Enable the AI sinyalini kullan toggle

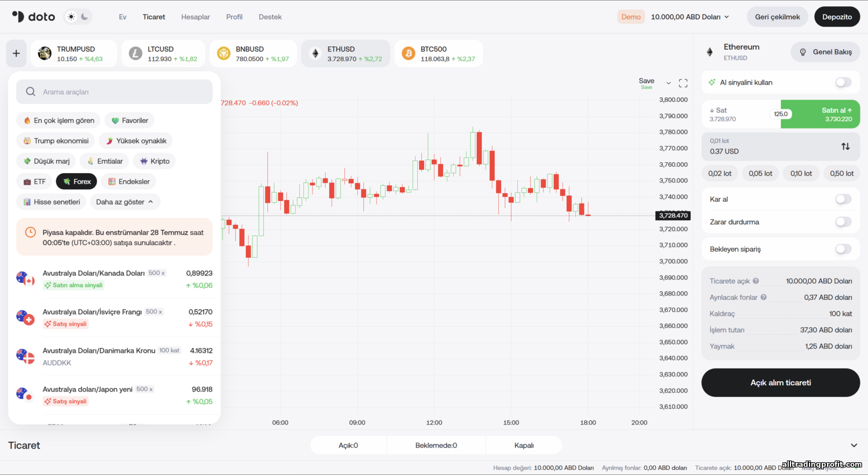[843, 82]
